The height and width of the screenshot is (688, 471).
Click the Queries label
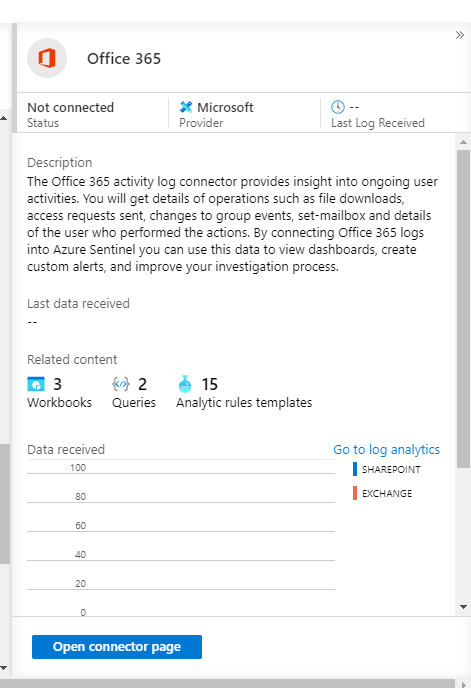(134, 402)
